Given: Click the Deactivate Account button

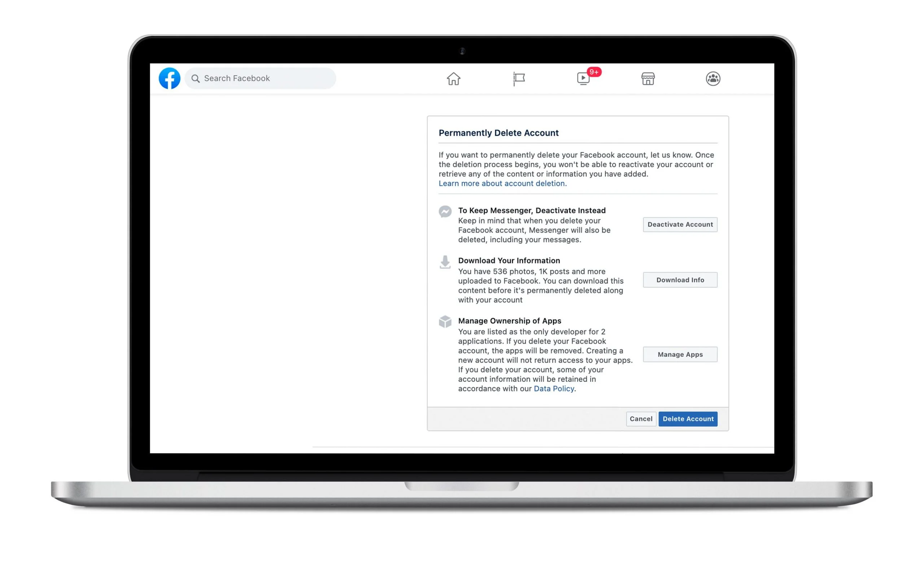Looking at the screenshot, I should (x=680, y=224).
